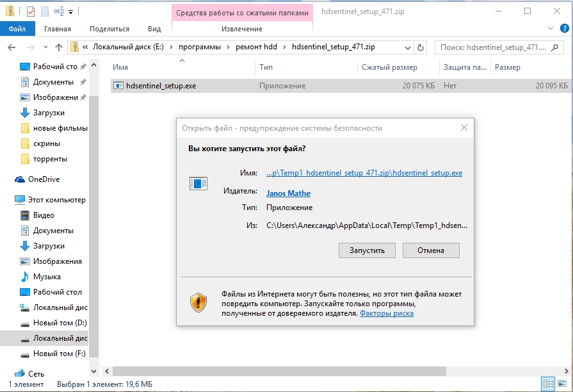Select Этот компьютер in navigation pane

pyautogui.click(x=56, y=200)
